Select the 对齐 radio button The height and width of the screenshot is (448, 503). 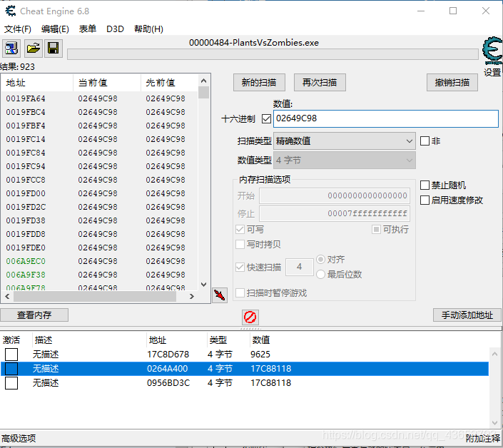pyautogui.click(x=321, y=259)
